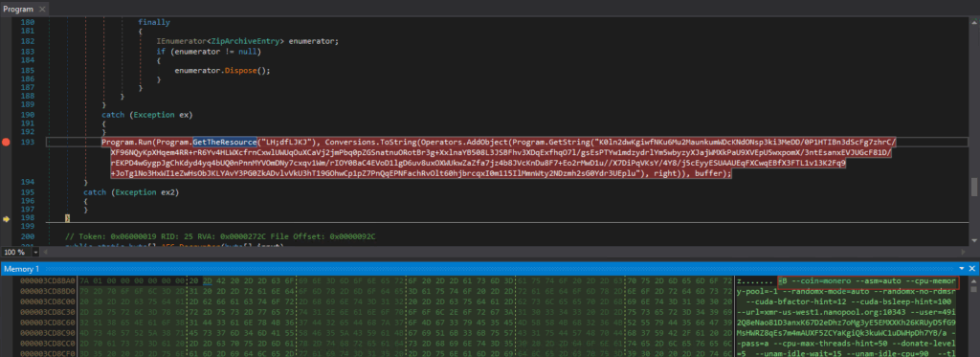This screenshot has height=357, width=980.
Task: Click the 'if (enumerator != null)' statement
Action: 208,52
